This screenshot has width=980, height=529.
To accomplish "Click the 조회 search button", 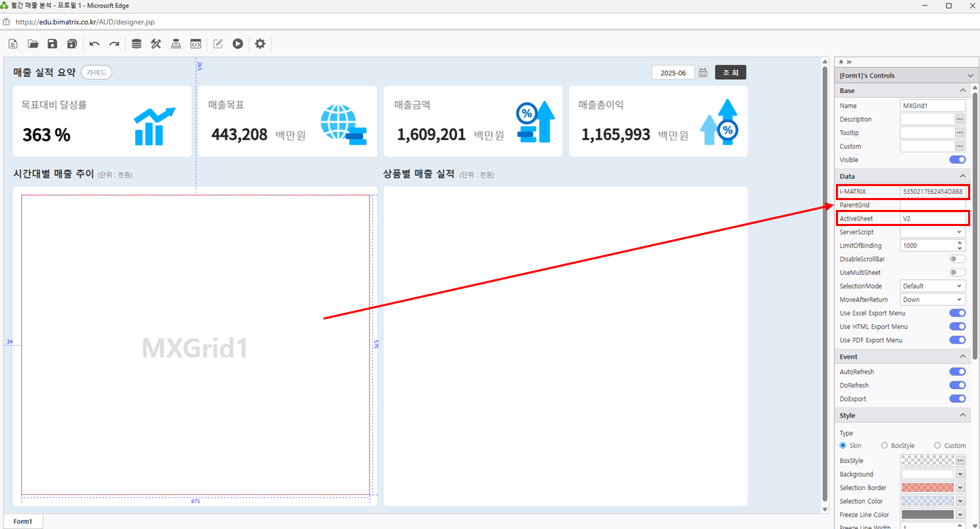I will pos(730,73).
